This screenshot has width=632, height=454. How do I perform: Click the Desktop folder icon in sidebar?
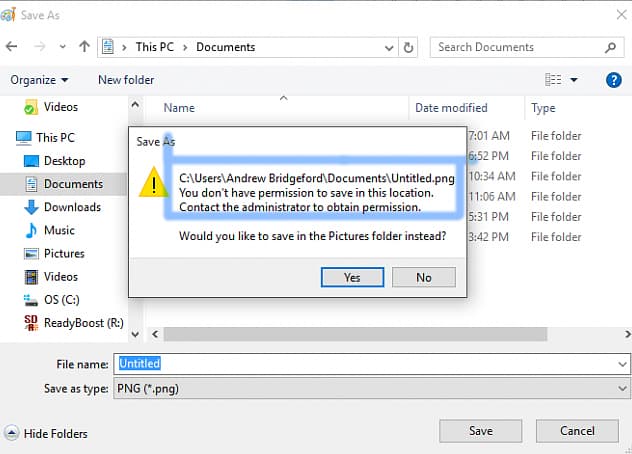tap(31, 161)
